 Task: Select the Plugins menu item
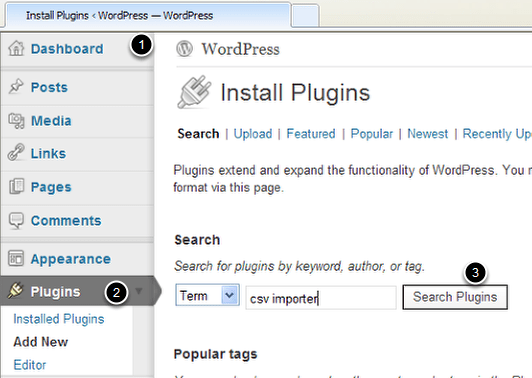pyautogui.click(x=55, y=292)
